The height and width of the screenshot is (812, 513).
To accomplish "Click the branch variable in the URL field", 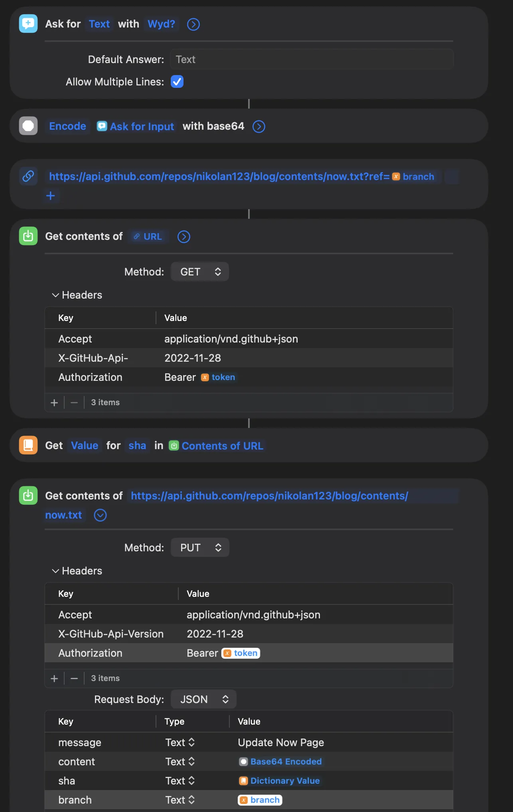I will pos(413,176).
